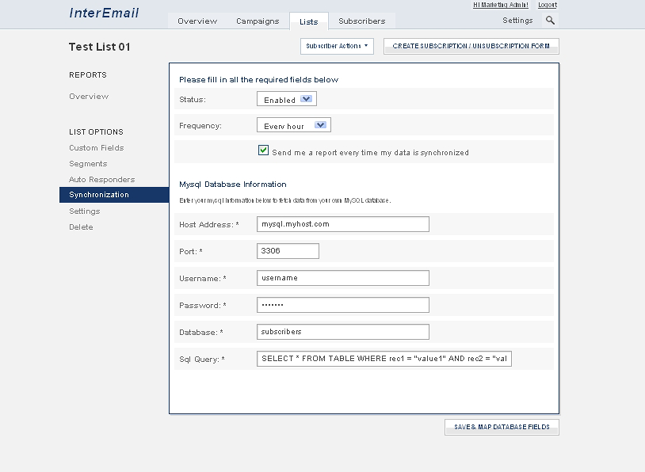Screen dimensions: 645x472
Task: Switch to the Overview tab
Action: click(x=197, y=21)
